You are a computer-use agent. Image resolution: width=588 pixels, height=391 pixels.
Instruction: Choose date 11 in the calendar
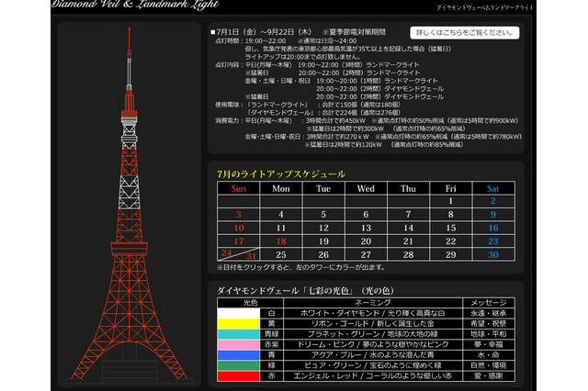pyautogui.click(x=281, y=228)
